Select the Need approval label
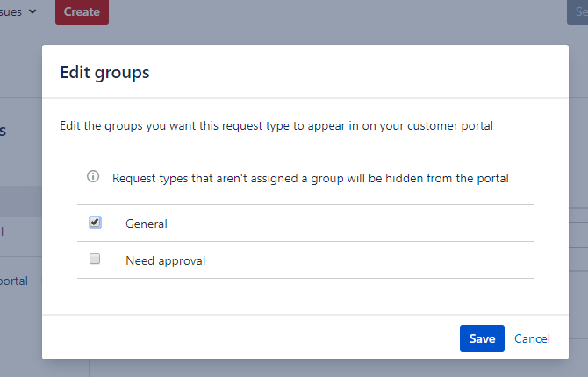Image resolution: width=588 pixels, height=377 pixels. click(x=165, y=260)
